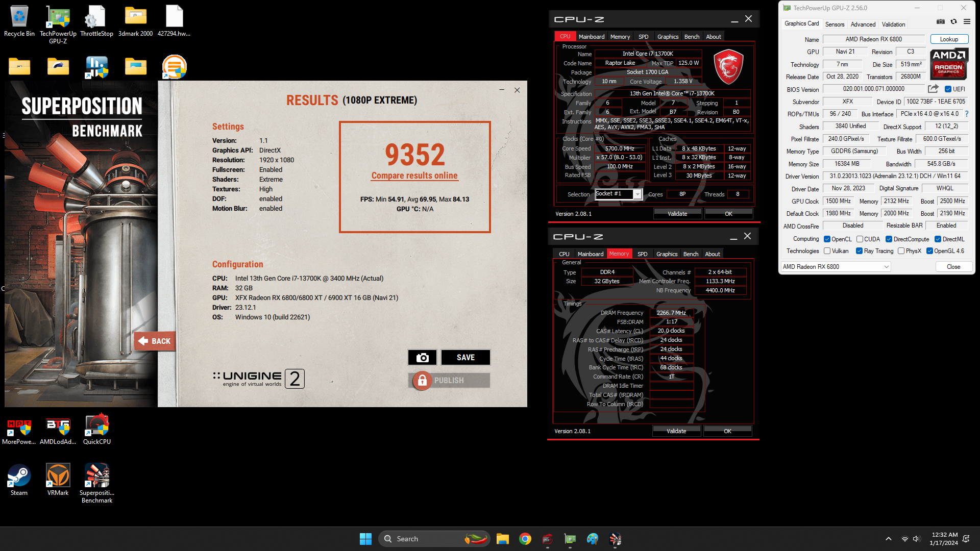Toggle the UEFI checkbox in GPU-Z
The height and width of the screenshot is (551, 980).
(948, 89)
